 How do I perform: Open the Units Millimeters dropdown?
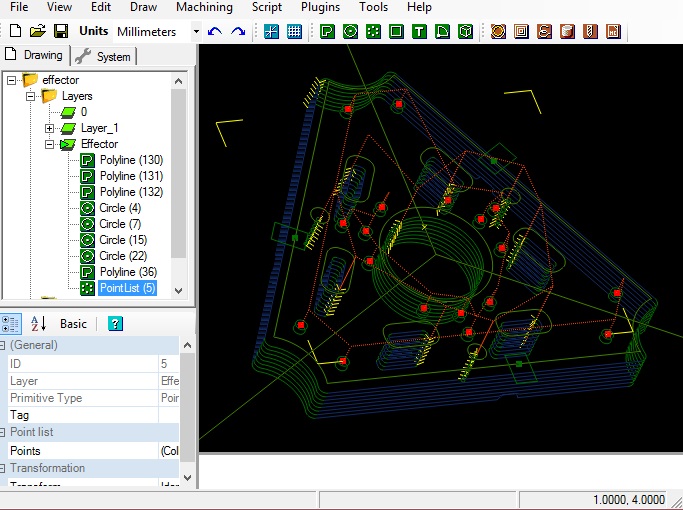coord(196,31)
